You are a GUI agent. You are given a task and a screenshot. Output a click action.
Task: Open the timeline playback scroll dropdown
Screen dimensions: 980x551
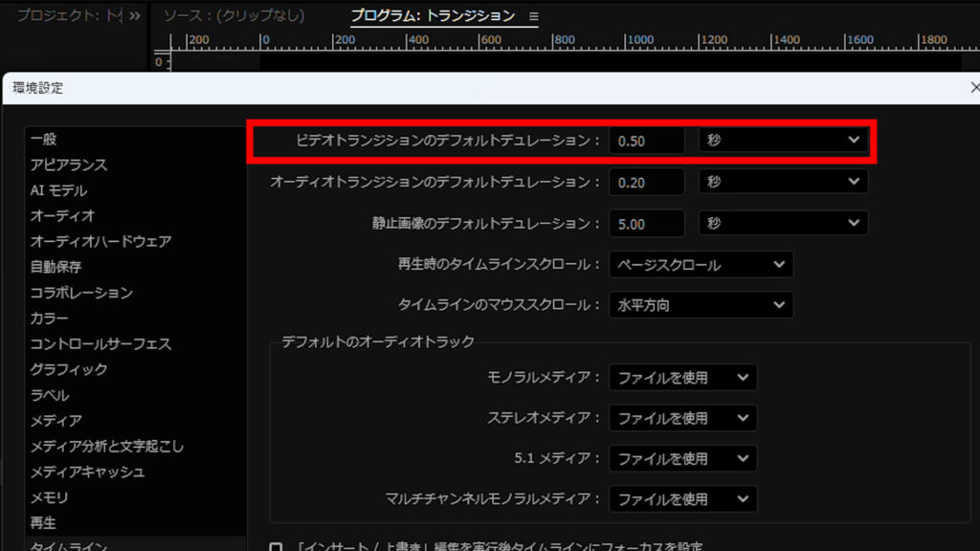click(701, 264)
